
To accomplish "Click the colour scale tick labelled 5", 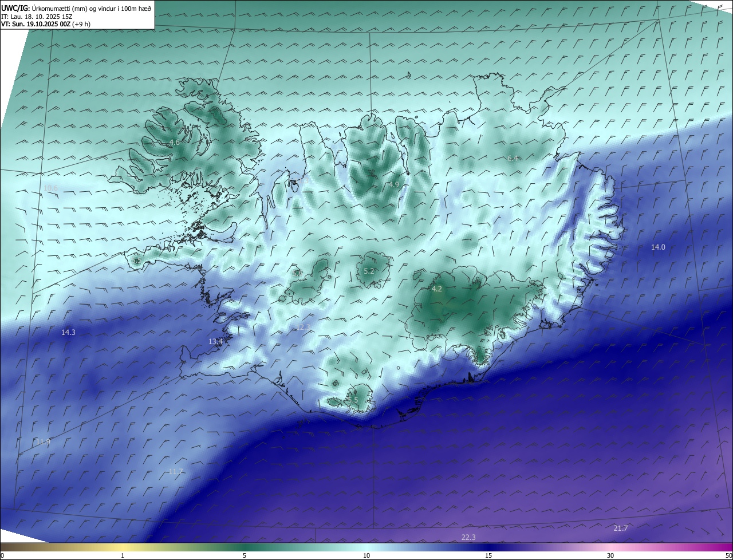I will click(x=245, y=555).
